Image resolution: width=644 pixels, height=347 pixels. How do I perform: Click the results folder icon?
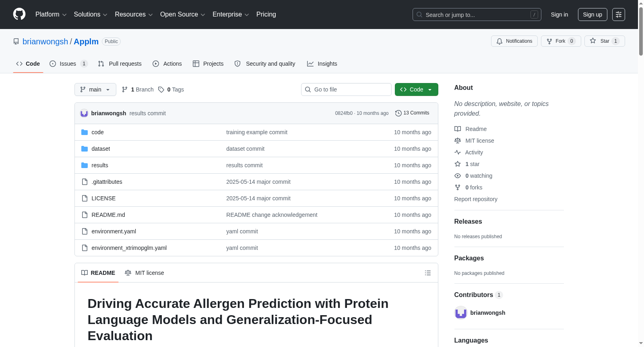pyautogui.click(x=85, y=165)
